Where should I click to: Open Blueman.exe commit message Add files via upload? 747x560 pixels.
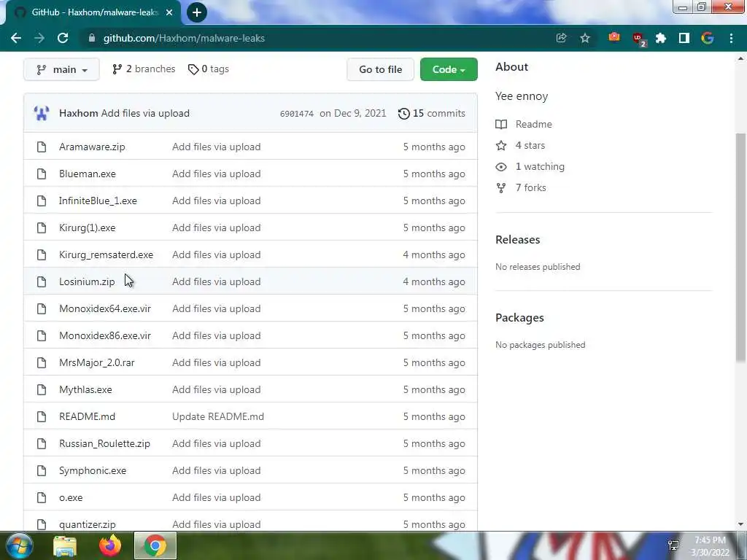216,174
